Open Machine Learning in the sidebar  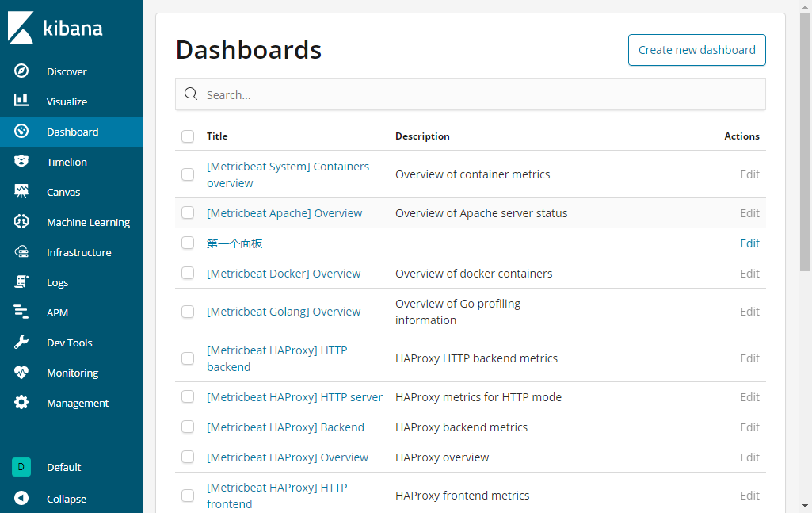[71, 222]
